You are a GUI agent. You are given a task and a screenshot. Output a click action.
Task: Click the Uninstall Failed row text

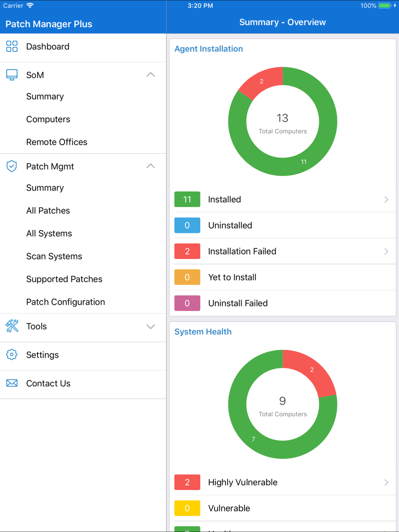coord(238,303)
